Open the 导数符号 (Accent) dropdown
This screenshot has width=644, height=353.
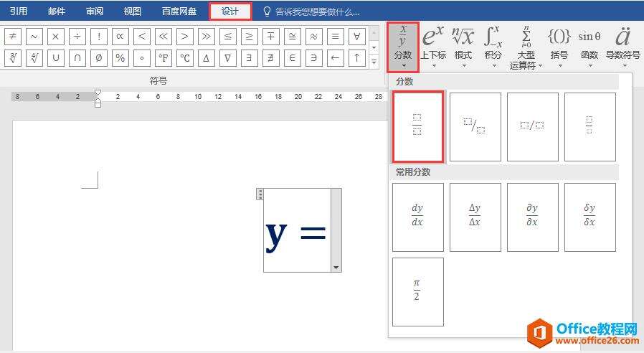(623, 47)
